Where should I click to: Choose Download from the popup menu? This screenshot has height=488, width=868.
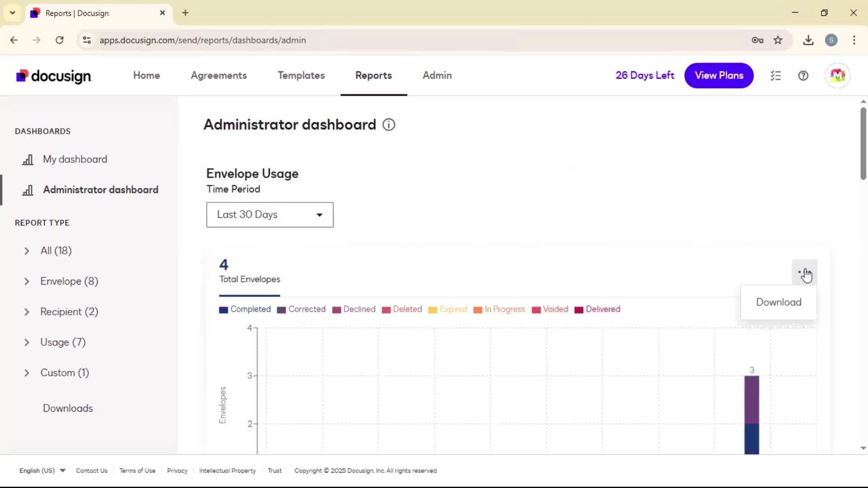coord(778,302)
